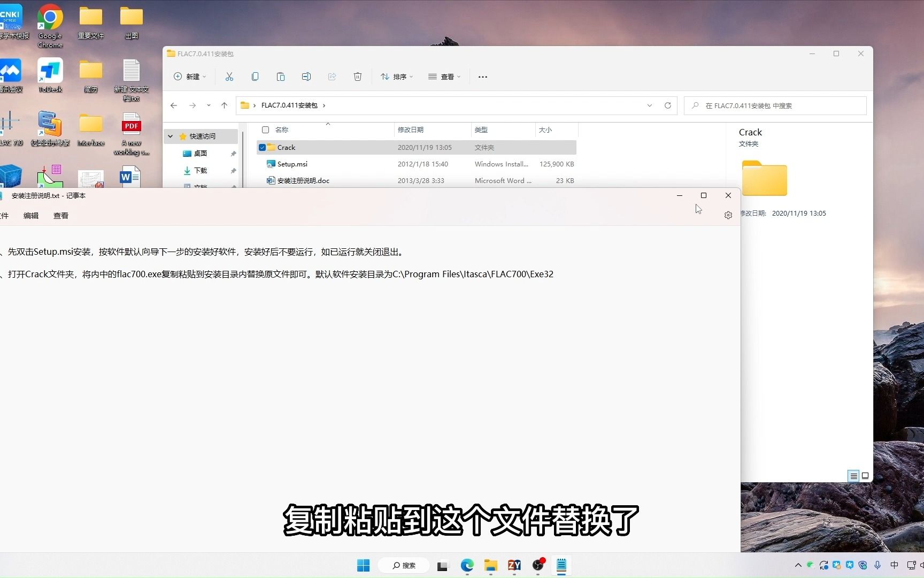924x578 pixels.
Task: Click the ZY app taskbar icon
Action: (514, 565)
